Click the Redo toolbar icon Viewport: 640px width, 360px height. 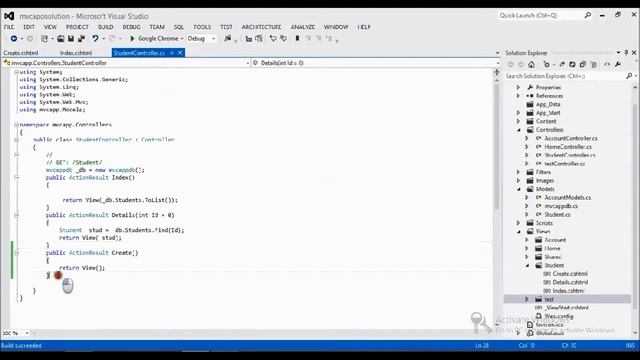click(112, 38)
